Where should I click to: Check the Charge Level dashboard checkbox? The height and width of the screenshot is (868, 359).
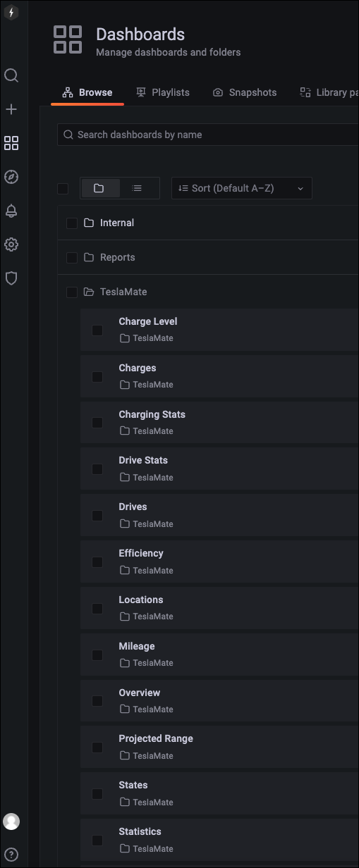(x=97, y=330)
